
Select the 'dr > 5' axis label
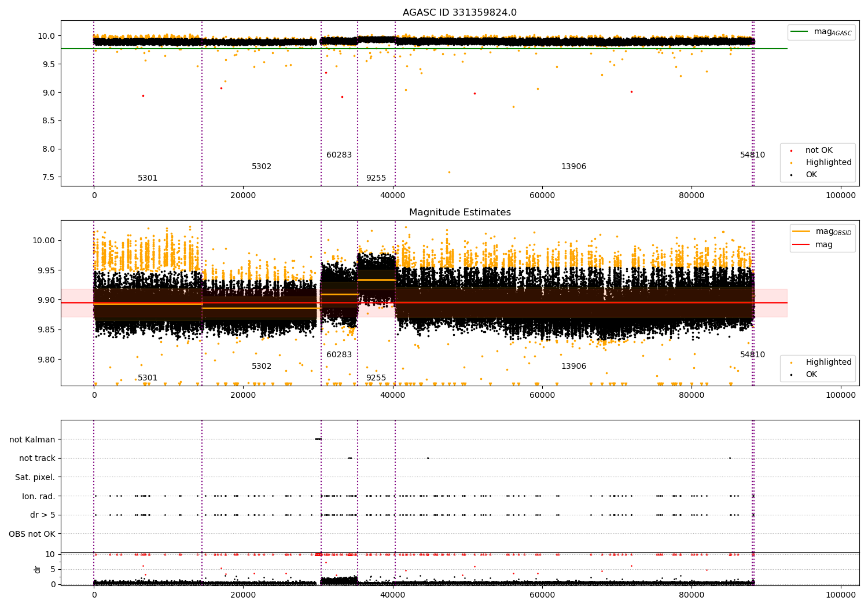click(43, 515)
